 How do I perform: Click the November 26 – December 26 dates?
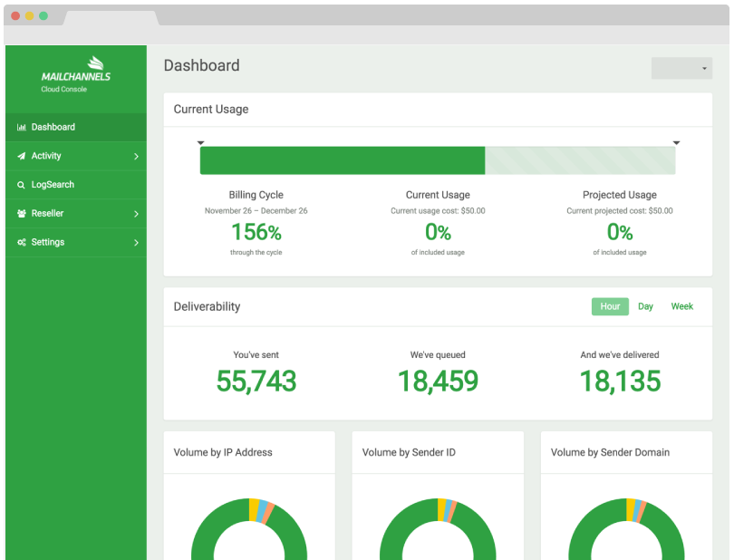coord(256,211)
